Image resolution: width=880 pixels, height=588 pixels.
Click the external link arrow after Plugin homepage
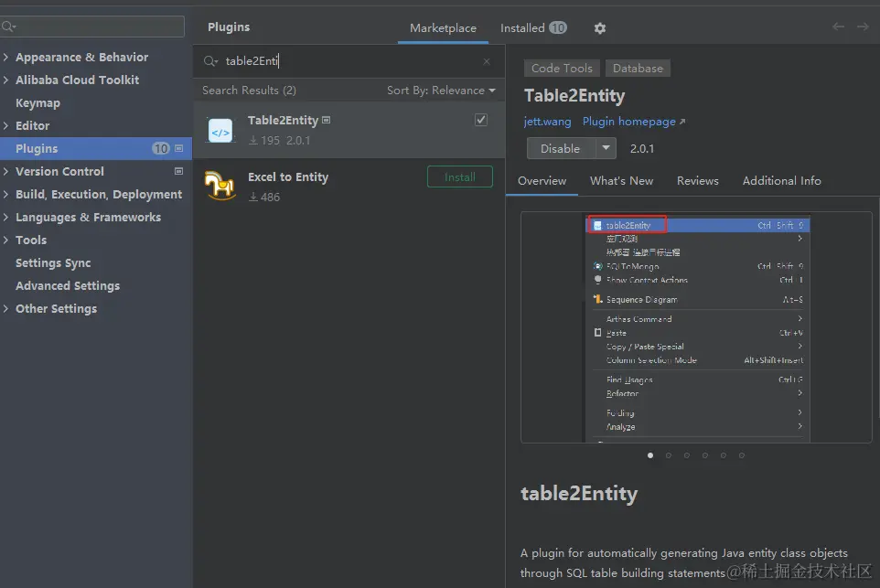[682, 122]
